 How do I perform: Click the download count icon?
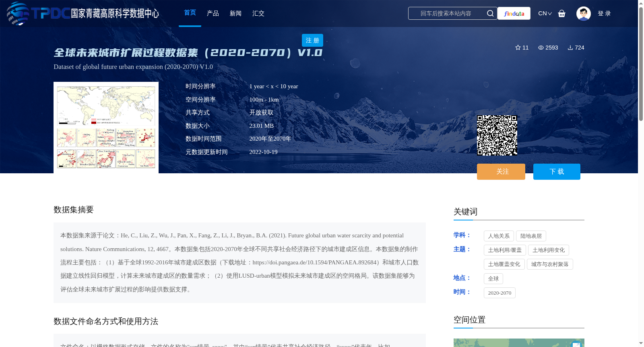(570, 48)
